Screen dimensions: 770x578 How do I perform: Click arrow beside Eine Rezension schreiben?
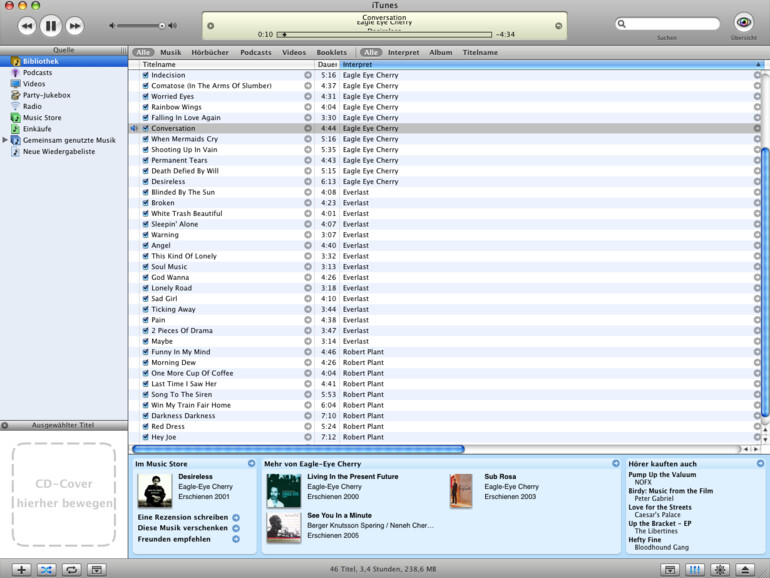[x=236, y=518]
